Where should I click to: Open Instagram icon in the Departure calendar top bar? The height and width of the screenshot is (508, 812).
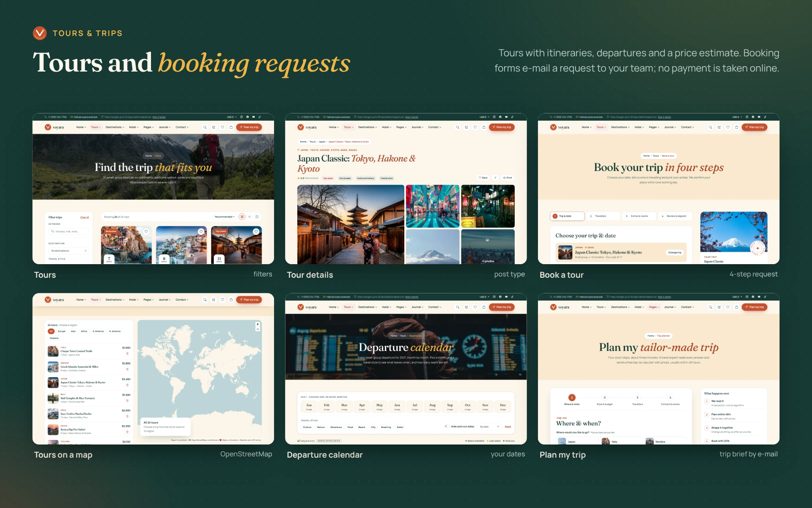[x=494, y=297]
